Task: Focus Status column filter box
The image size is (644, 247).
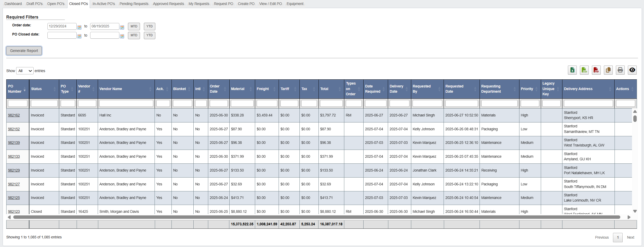Action: click(44, 103)
